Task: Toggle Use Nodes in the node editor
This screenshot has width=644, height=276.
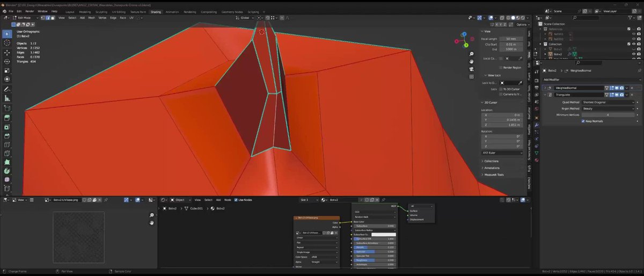Action: click(236, 200)
